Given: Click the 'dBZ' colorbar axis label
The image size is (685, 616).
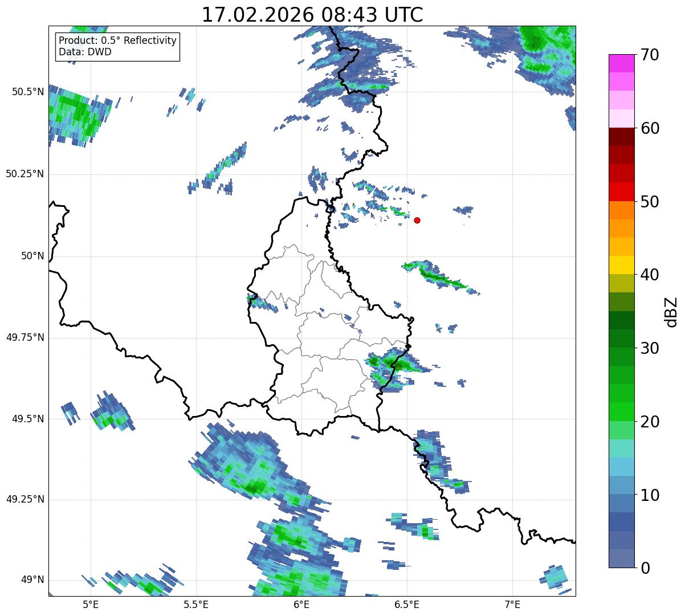Looking at the screenshot, I should tap(671, 312).
